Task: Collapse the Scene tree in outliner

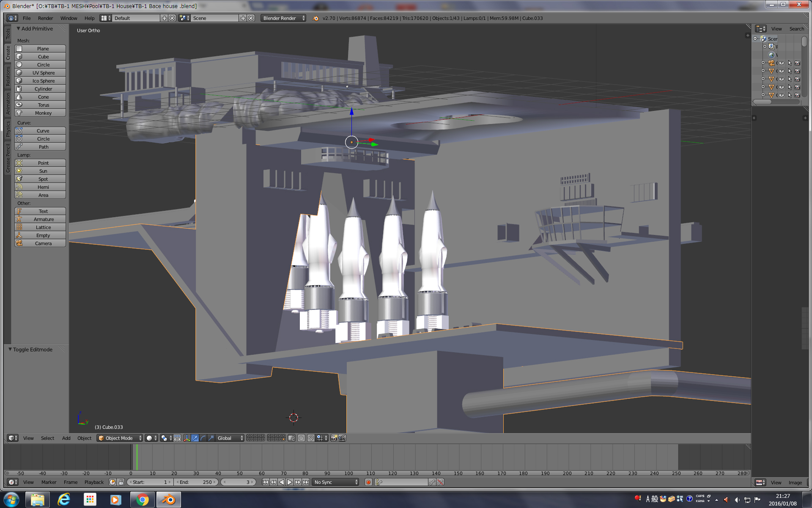Action: pyautogui.click(x=755, y=39)
